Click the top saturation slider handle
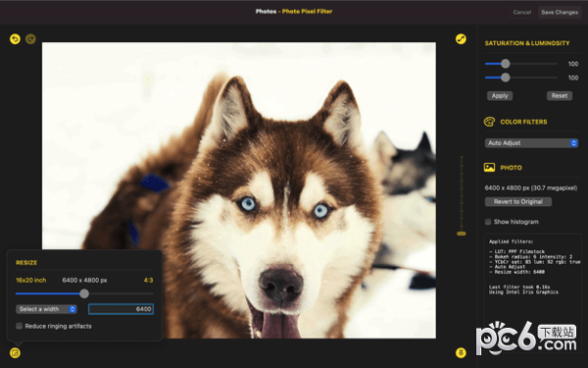 pos(506,64)
